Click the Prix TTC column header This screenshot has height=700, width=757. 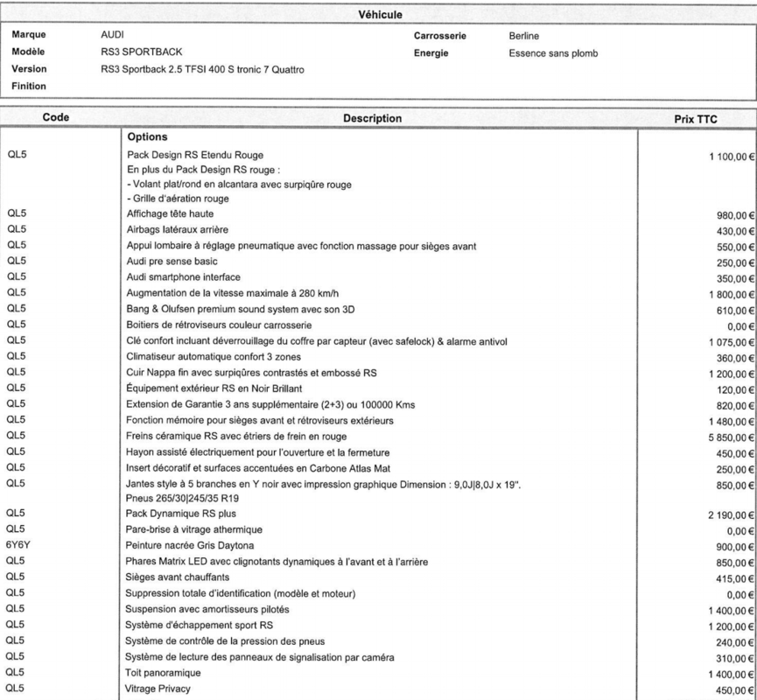[x=696, y=118]
